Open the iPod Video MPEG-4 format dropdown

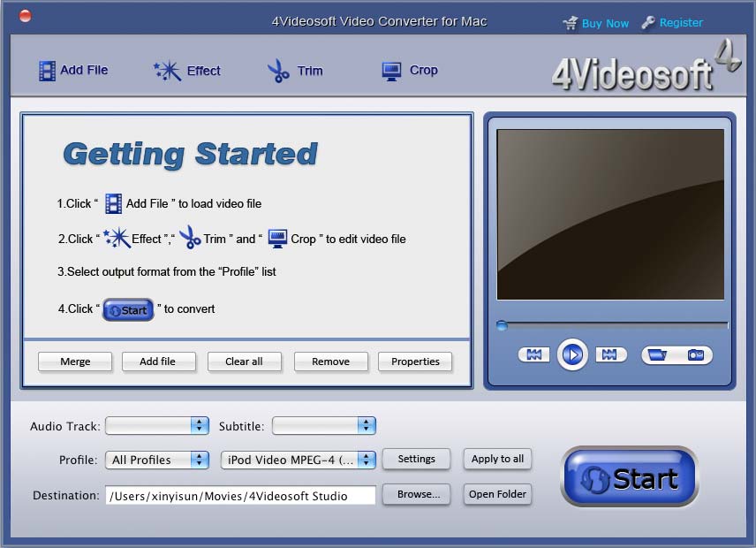(x=298, y=460)
